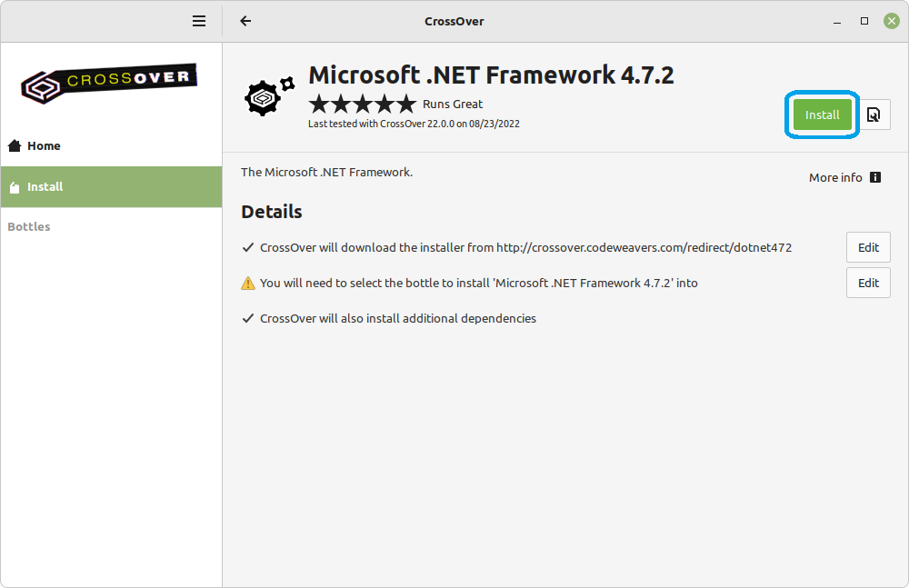Click the .NET Framework gear app icon
This screenshot has height=588, width=909.
point(269,96)
